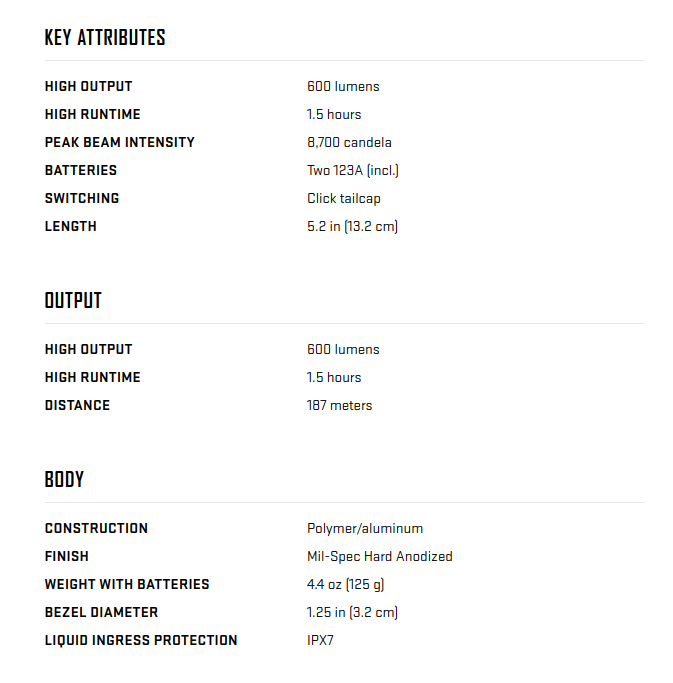Screen dimensions: 673x683
Task: Click the DISTANCE label in Output
Action: pyautogui.click(x=77, y=406)
